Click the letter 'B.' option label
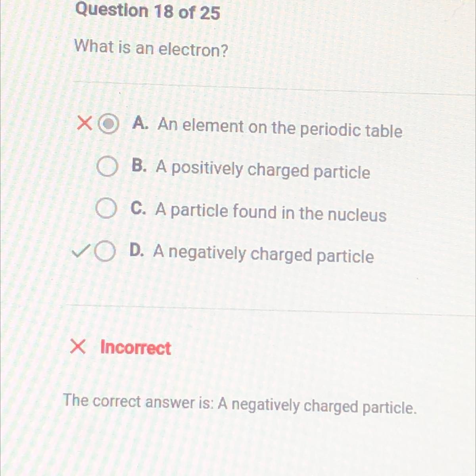Viewport: 476px width, 476px height. click(x=139, y=166)
